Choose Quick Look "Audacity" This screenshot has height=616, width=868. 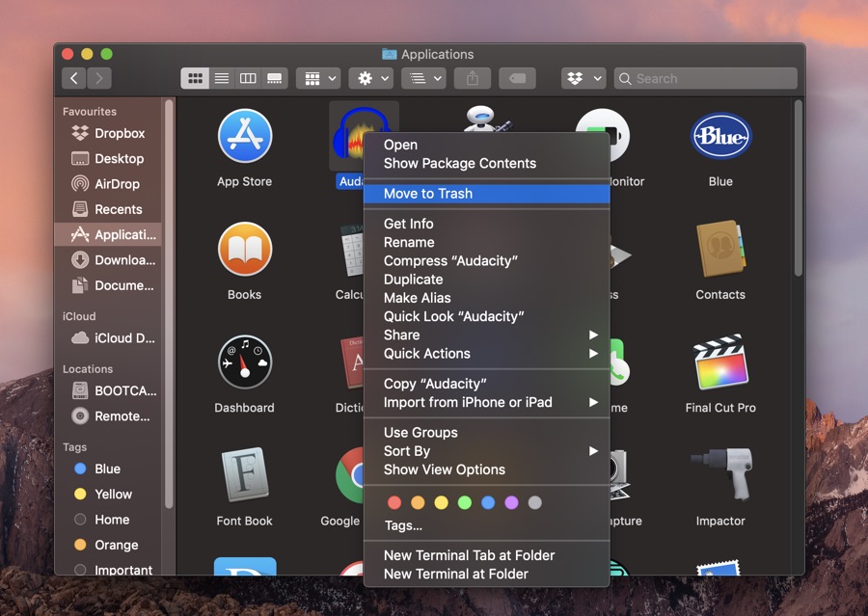(x=487, y=316)
